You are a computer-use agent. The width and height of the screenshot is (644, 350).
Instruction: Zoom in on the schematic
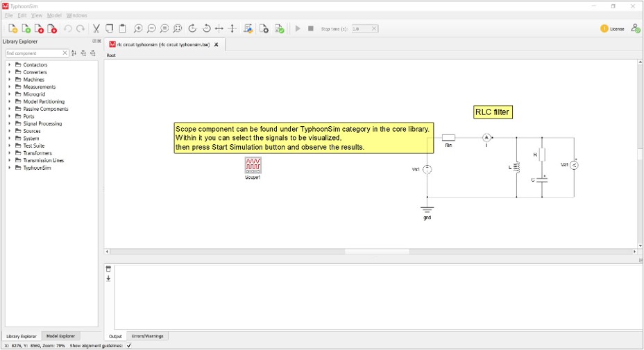pyautogui.click(x=138, y=28)
